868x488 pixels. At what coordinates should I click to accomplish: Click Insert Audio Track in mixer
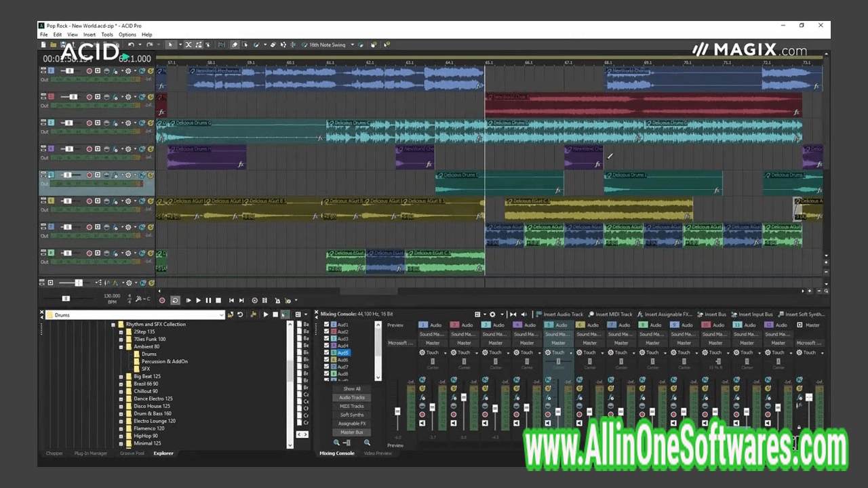tap(560, 314)
